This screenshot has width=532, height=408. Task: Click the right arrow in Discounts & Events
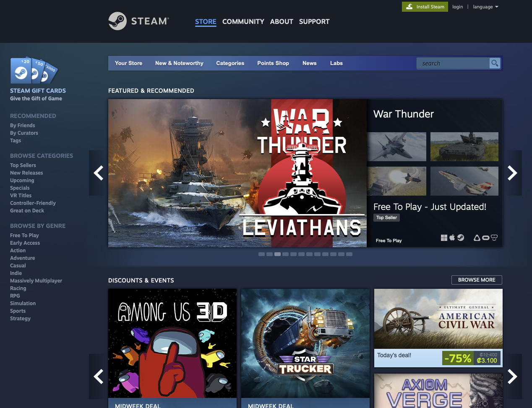pyautogui.click(x=512, y=377)
